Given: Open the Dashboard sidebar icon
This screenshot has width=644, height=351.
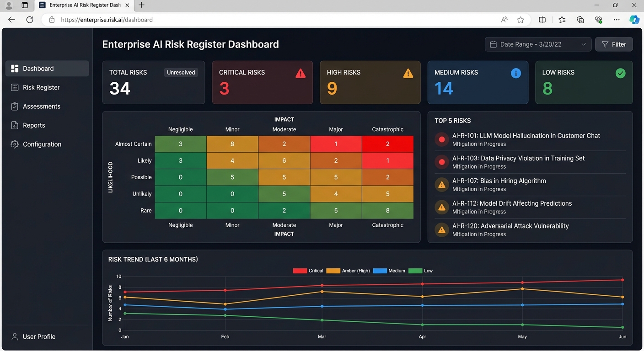Looking at the screenshot, I should 14,68.
